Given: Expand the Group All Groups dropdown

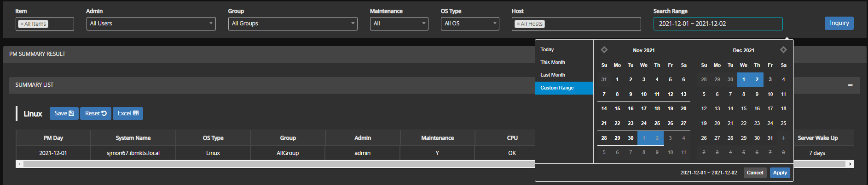Looking at the screenshot, I should pyautogui.click(x=292, y=24).
